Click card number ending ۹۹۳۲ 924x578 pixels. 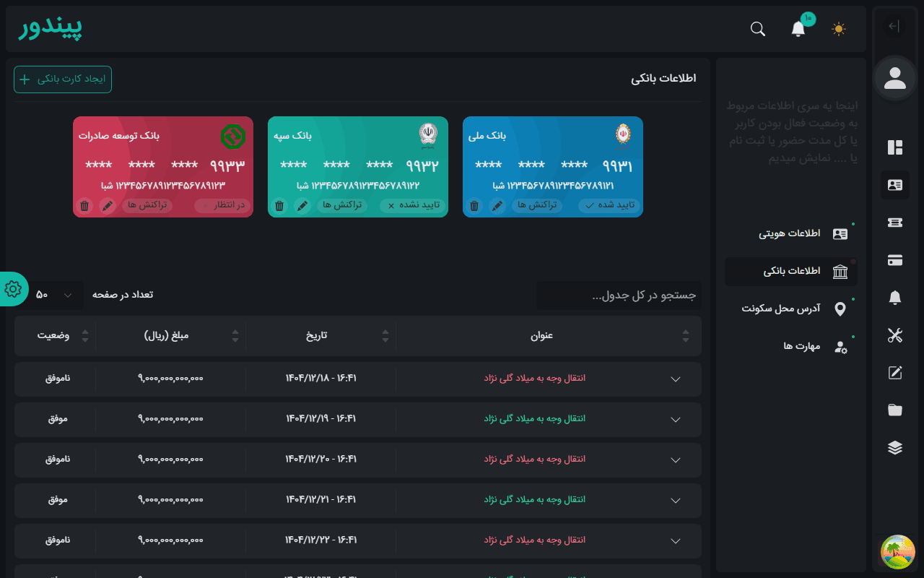[x=358, y=165]
